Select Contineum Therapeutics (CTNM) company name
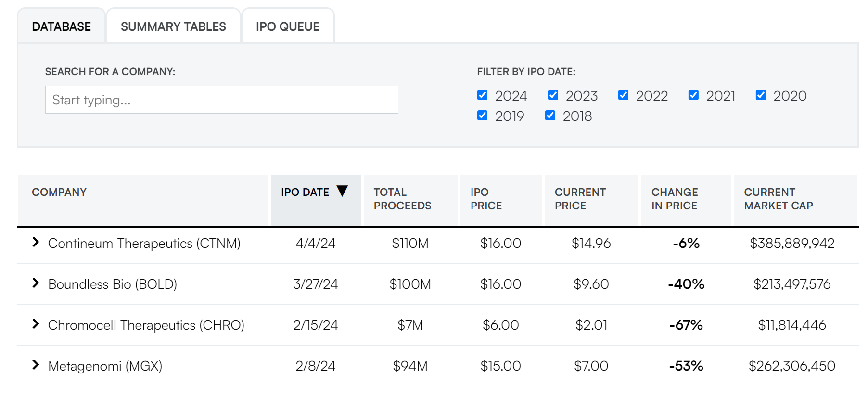This screenshot has width=868, height=399. pyautogui.click(x=144, y=244)
